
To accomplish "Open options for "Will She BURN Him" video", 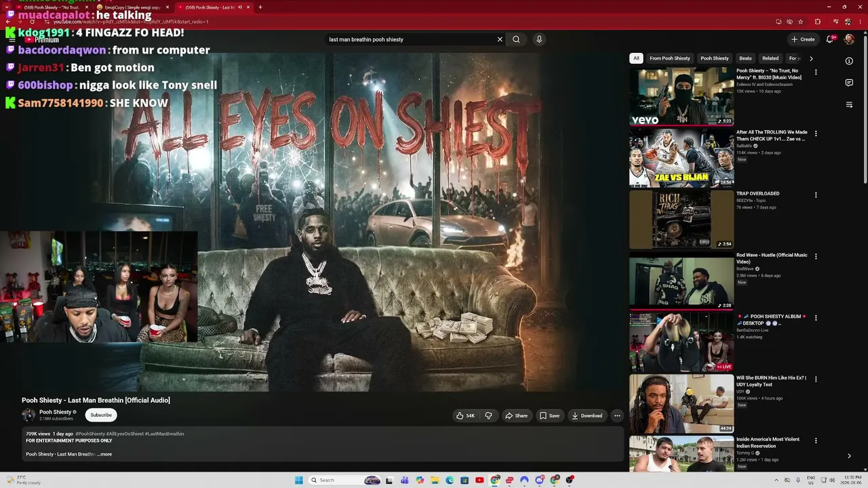I will click(816, 379).
